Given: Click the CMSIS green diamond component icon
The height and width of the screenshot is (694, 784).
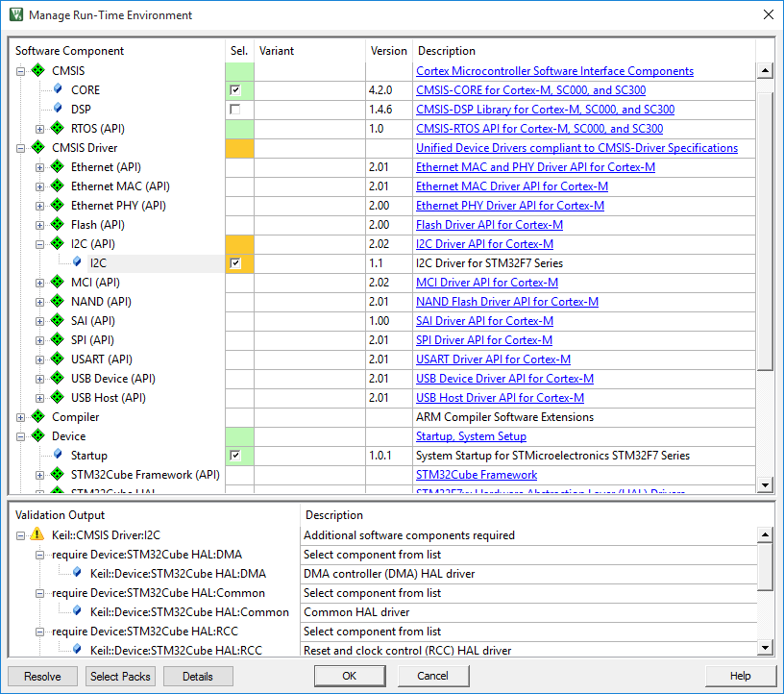Looking at the screenshot, I should (38, 70).
